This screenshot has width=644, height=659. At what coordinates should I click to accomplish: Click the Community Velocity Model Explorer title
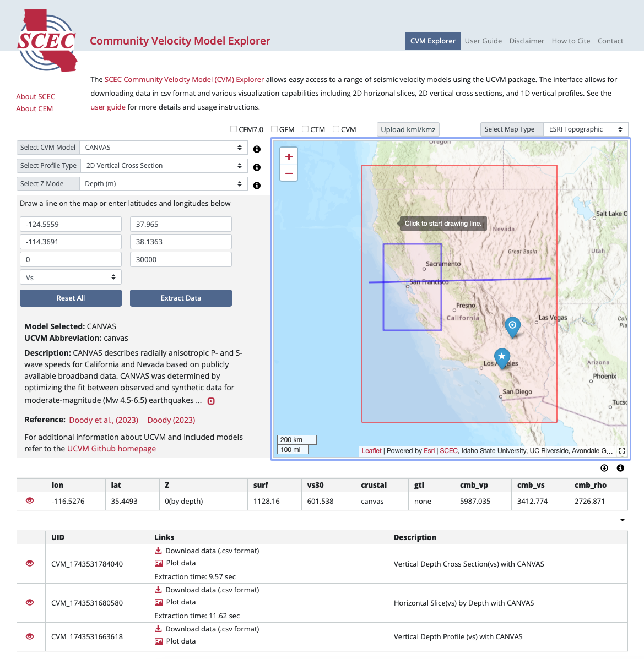[180, 41]
